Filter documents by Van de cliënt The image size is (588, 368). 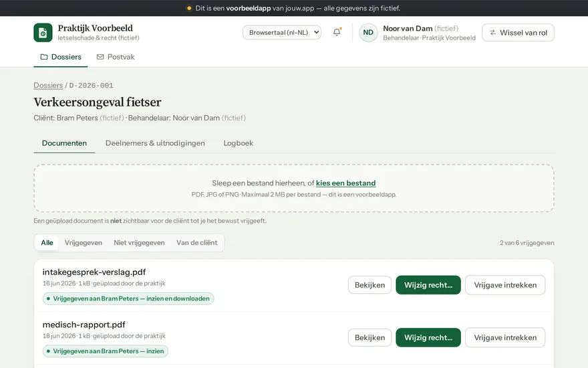pos(197,243)
